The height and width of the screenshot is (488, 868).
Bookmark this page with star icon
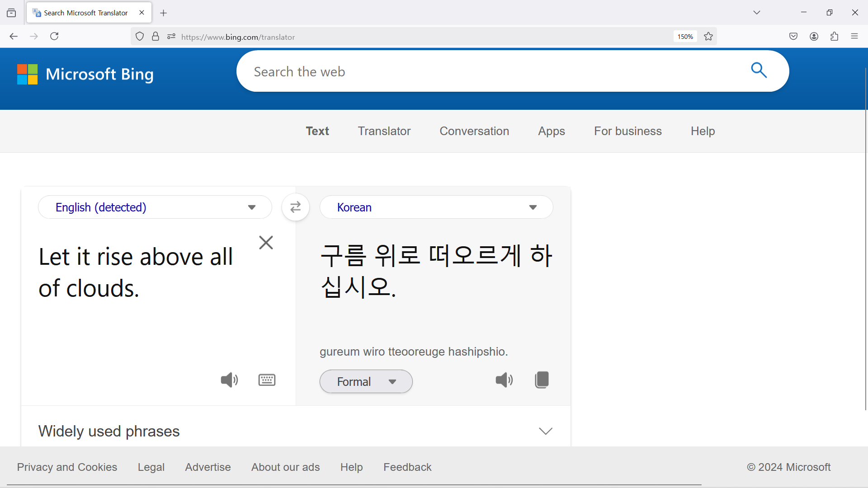tap(708, 37)
